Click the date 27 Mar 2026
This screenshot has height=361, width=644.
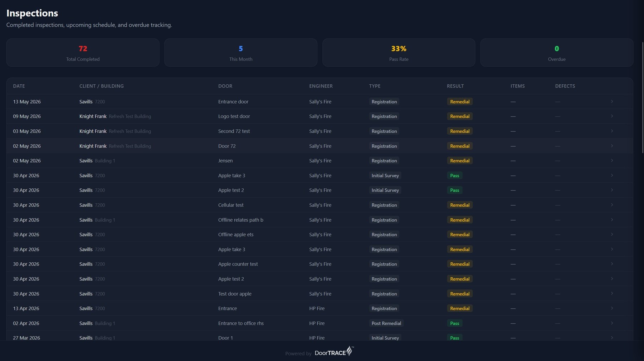tap(26, 338)
